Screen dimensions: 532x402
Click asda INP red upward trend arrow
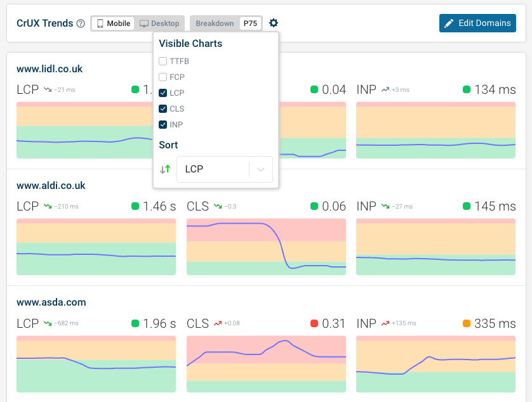pyautogui.click(x=385, y=323)
